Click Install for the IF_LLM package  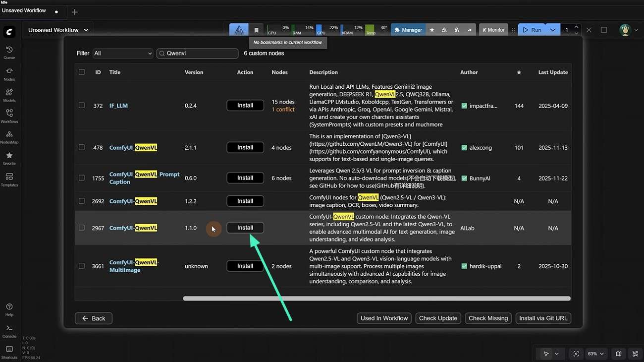pos(245,105)
